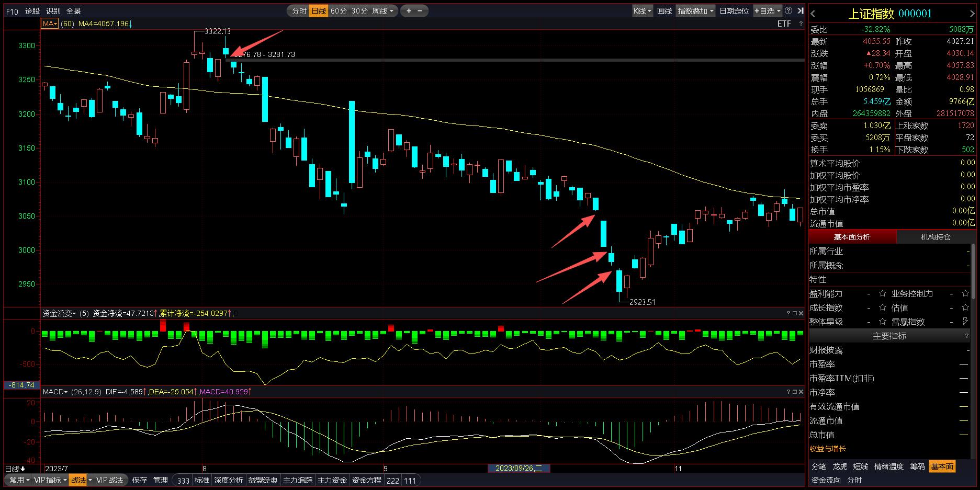Click the help question mark in top toolbar
Viewport: 980px width, 490px height.
tap(788, 11)
